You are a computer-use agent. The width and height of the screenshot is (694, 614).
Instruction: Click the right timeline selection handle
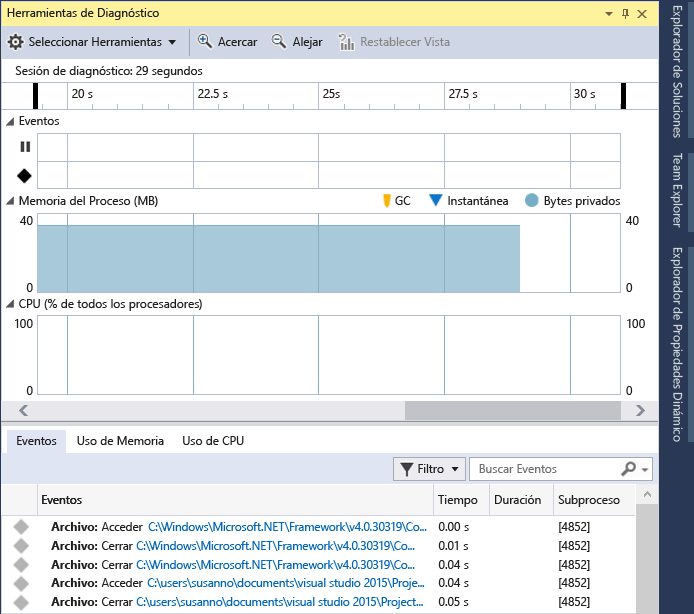click(623, 96)
